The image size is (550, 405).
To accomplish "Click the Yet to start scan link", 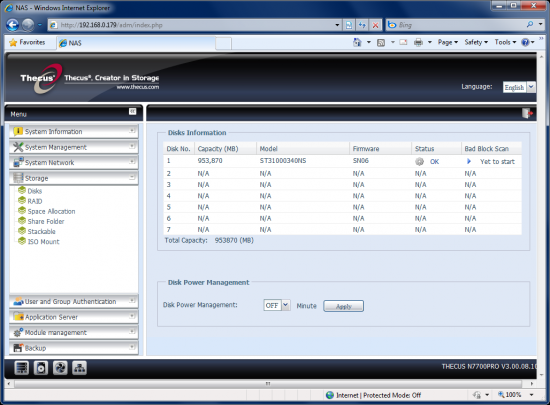I will click(497, 162).
